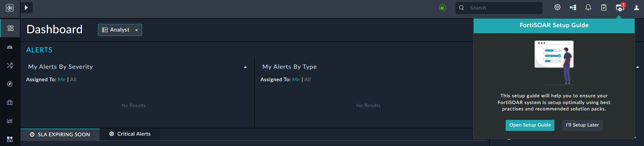Collapse the My Alerts By Severity widget
Screen dimensions: 644x146
[245, 67]
